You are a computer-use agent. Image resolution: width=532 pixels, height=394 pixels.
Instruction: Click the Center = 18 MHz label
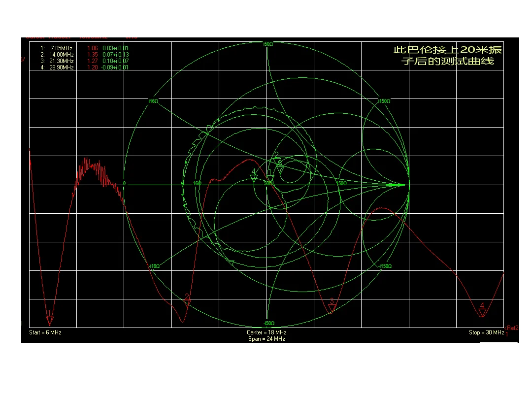point(266,332)
